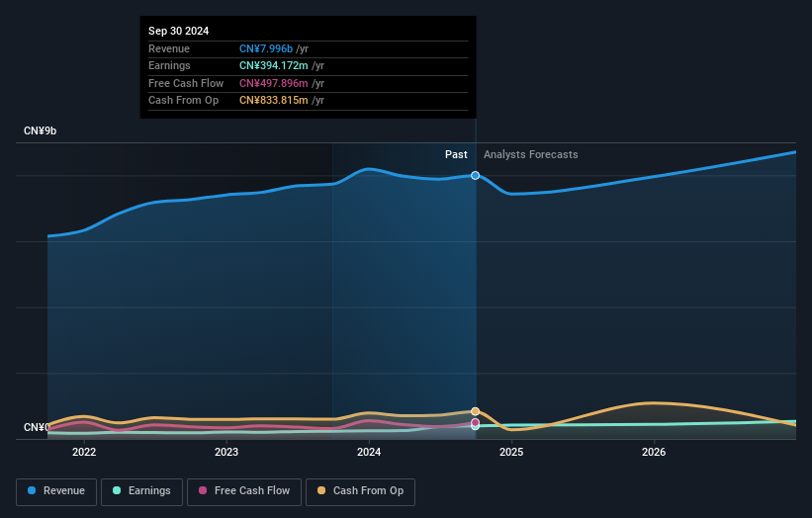The image size is (812, 518).
Task: Click the 2023 x-axis label
Action: (226, 452)
